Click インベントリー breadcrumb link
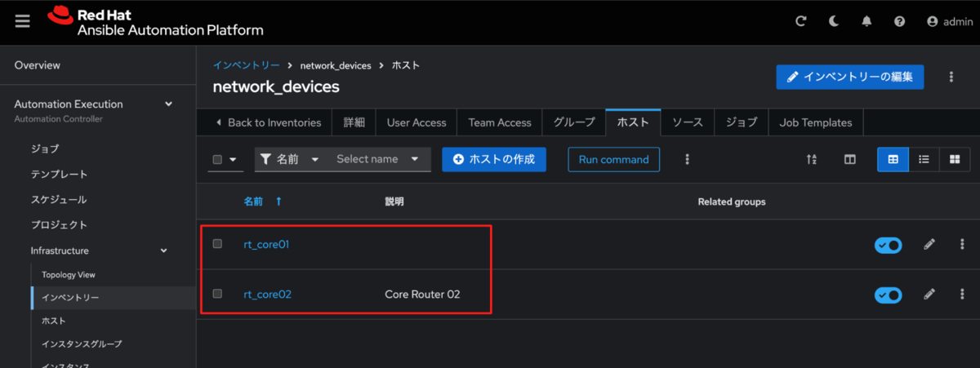980x368 pixels. (246, 64)
